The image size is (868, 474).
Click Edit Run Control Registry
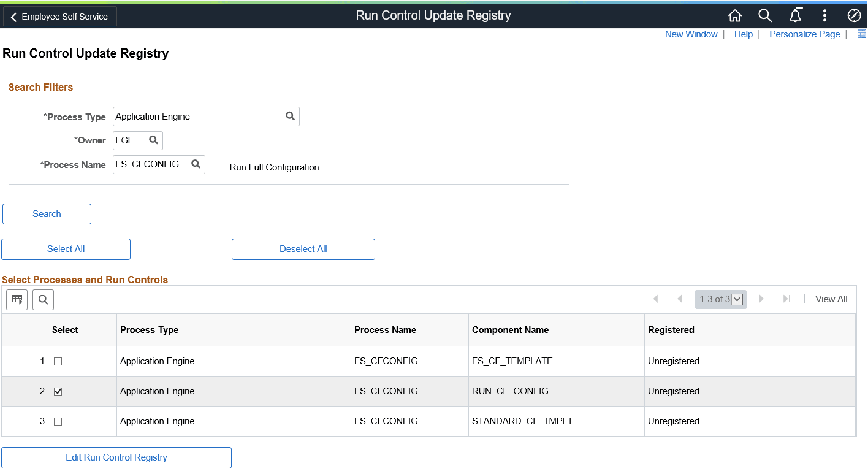click(x=116, y=457)
